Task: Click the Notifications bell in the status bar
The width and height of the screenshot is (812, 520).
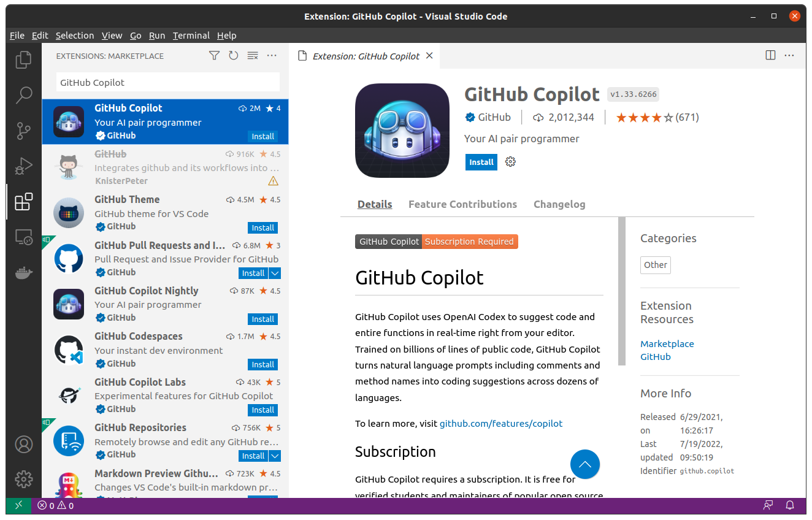Action: pyautogui.click(x=790, y=505)
